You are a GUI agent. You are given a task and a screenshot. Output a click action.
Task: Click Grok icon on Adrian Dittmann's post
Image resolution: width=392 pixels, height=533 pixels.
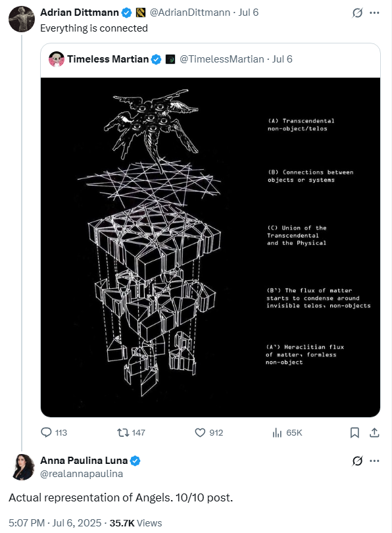(357, 13)
